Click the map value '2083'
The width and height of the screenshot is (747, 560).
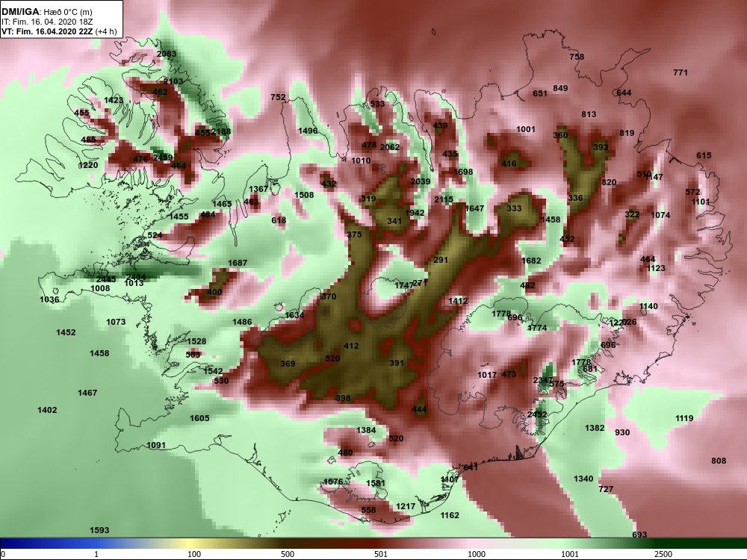click(x=167, y=54)
